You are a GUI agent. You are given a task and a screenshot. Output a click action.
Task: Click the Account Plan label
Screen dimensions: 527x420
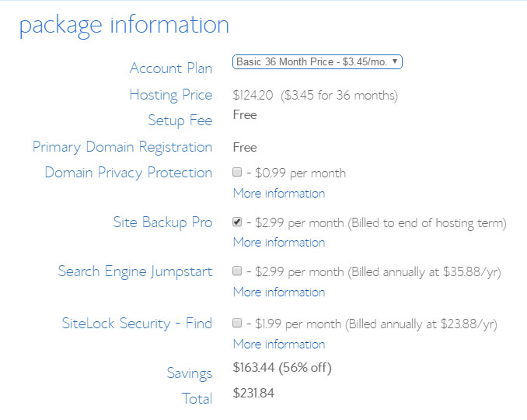[x=171, y=68]
